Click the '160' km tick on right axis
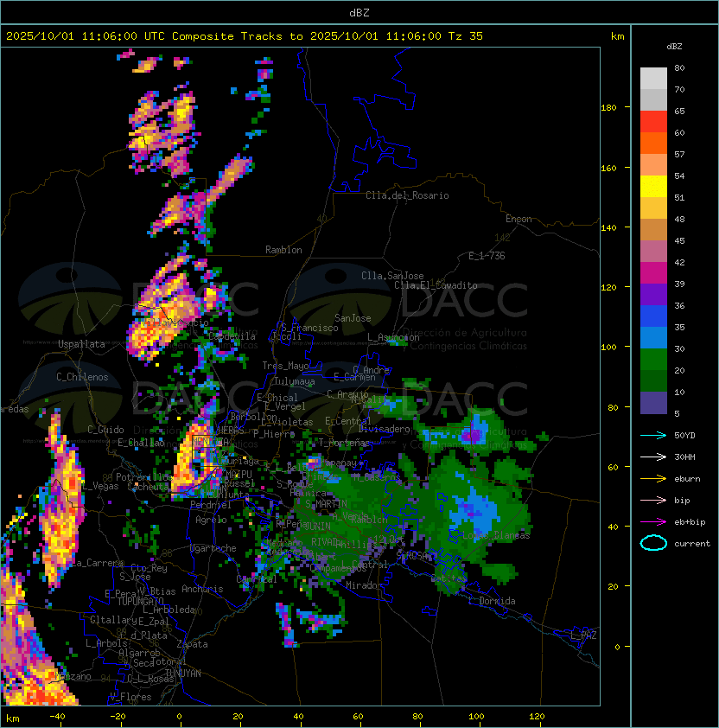This screenshot has height=728, width=719. [608, 168]
